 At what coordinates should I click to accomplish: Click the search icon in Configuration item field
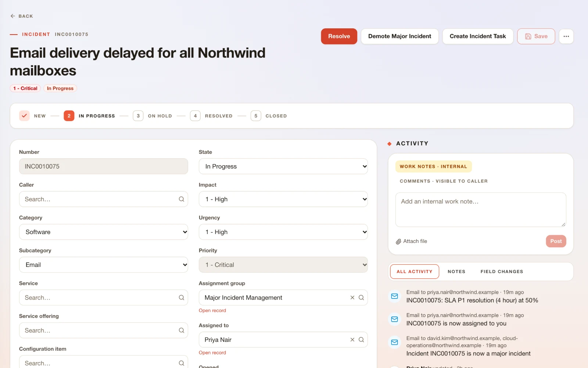click(x=182, y=363)
